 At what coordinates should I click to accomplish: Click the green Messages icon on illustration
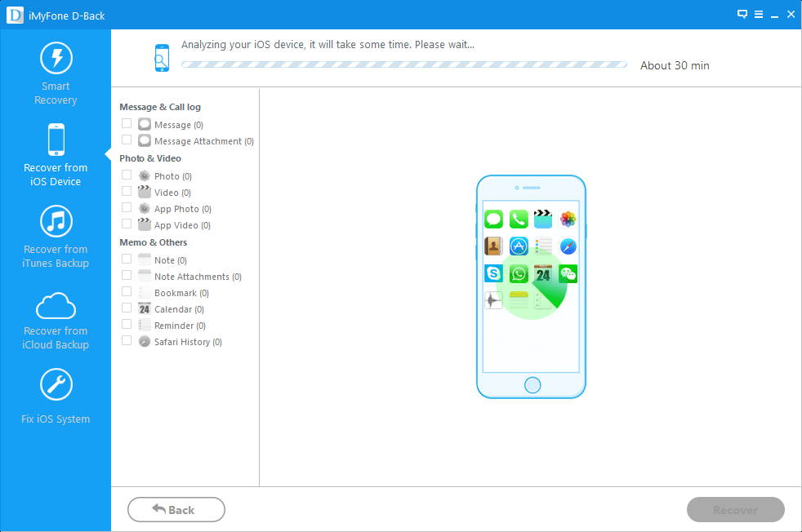493,219
